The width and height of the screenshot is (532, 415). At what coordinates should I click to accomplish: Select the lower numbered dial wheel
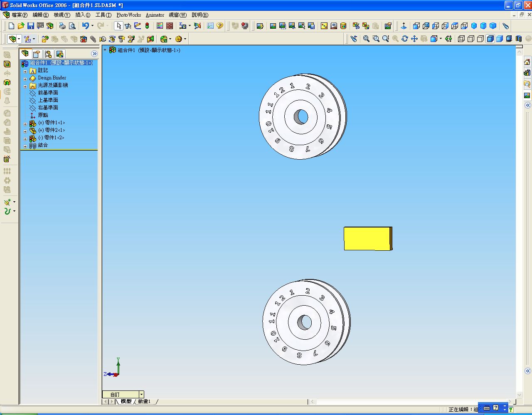(306, 322)
